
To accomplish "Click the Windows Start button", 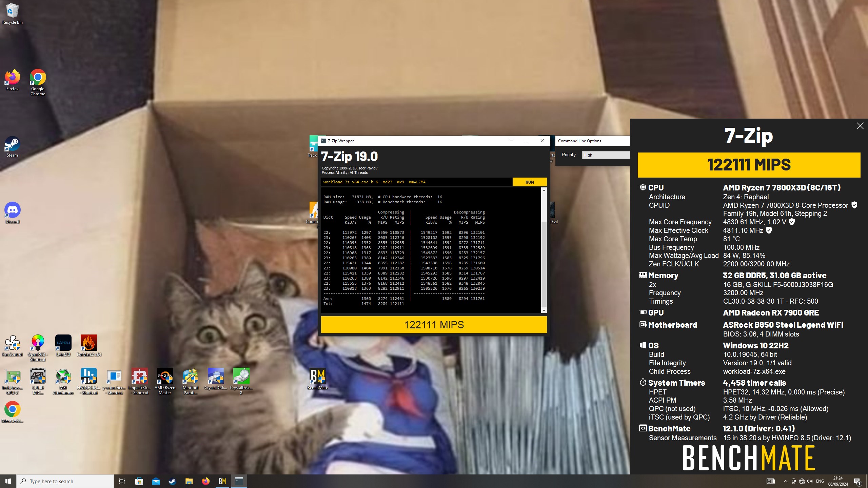I will (x=8, y=481).
